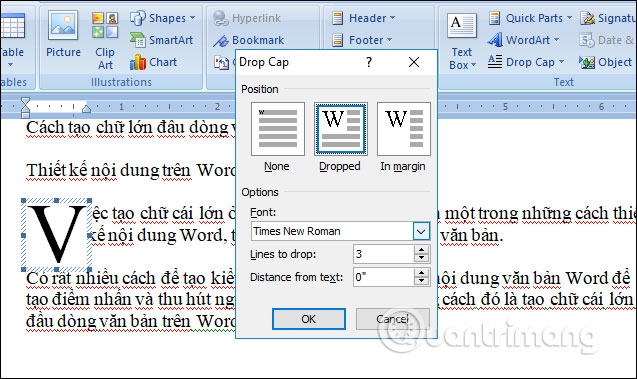Click the Date & Time command
Screen dimensions: 637x379
(606, 40)
